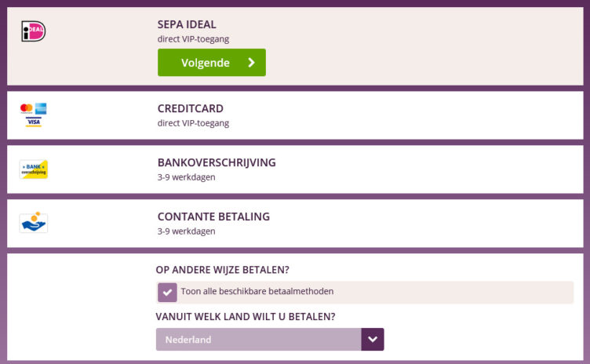Toggle the show all payment methods checkbox

(167, 292)
